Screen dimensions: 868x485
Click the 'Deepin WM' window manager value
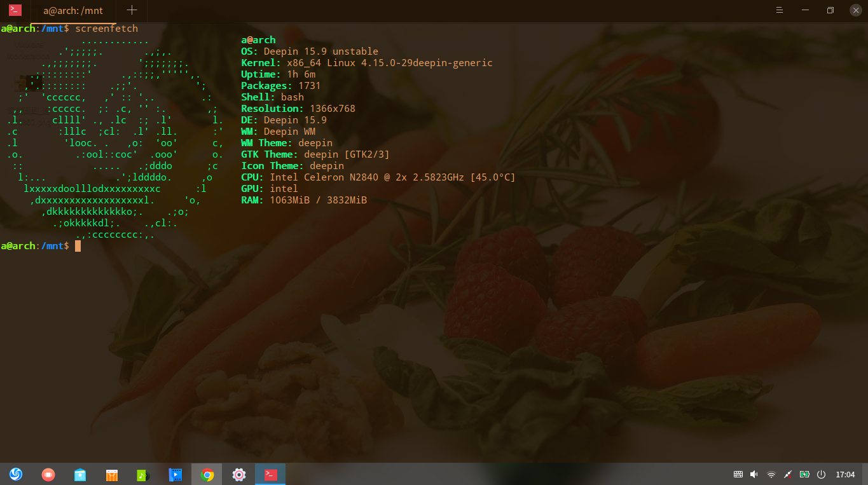pos(289,132)
